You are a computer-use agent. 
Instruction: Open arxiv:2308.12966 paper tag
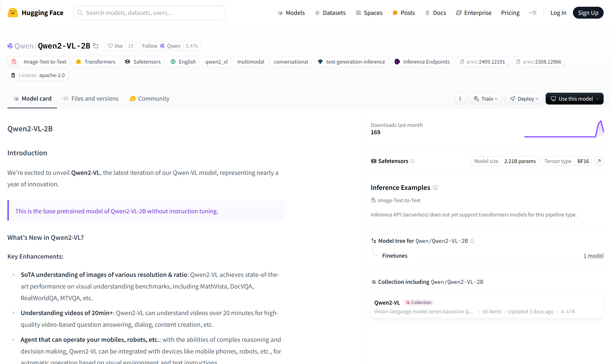(x=539, y=62)
